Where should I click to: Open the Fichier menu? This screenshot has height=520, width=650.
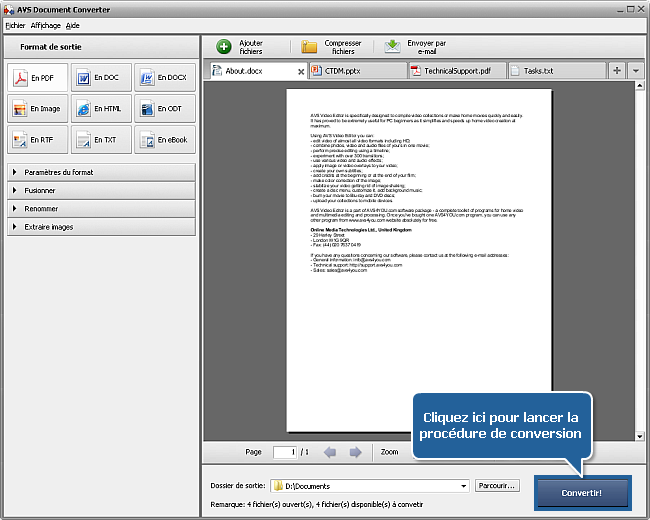point(15,25)
